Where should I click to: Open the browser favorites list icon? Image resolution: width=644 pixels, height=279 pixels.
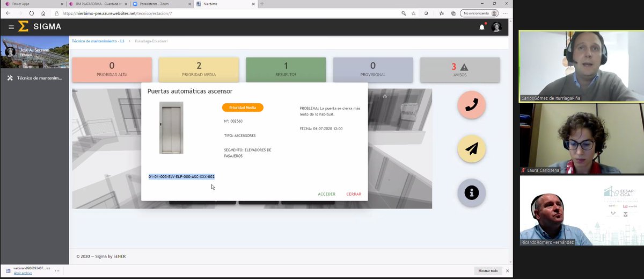click(x=441, y=13)
